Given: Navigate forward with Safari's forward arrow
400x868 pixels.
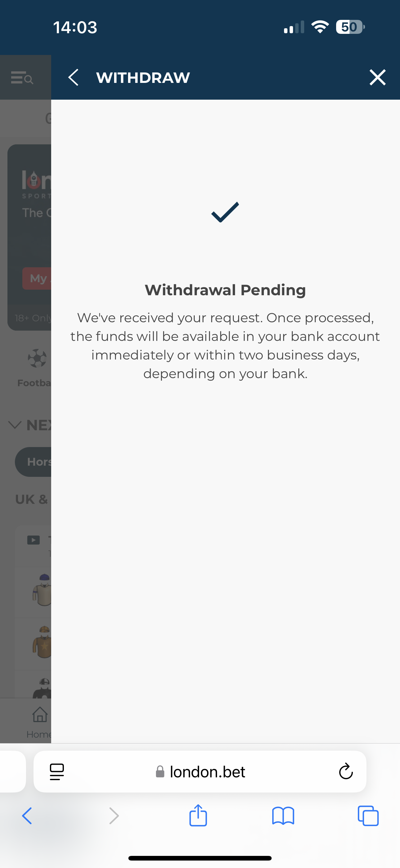Looking at the screenshot, I should point(113,816).
